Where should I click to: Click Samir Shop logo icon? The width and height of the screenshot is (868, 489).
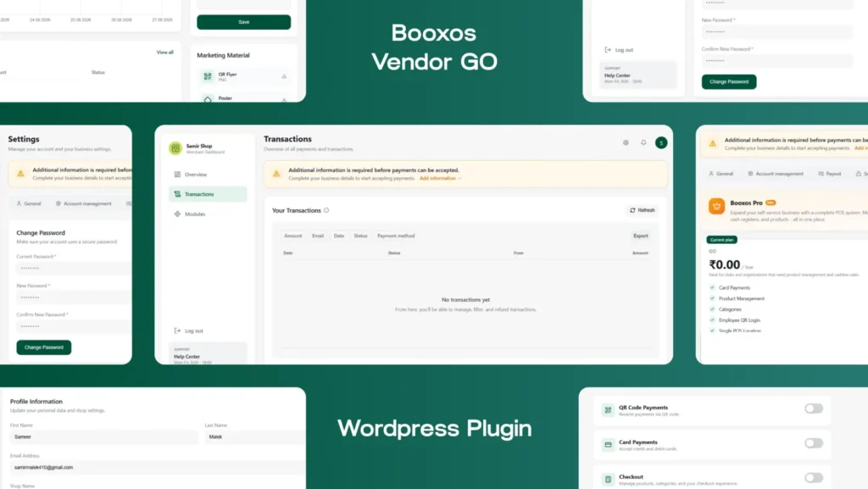175,148
